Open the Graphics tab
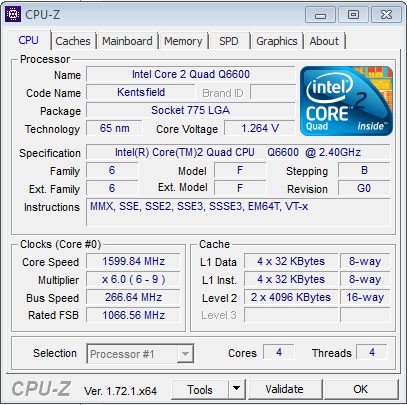 click(277, 41)
